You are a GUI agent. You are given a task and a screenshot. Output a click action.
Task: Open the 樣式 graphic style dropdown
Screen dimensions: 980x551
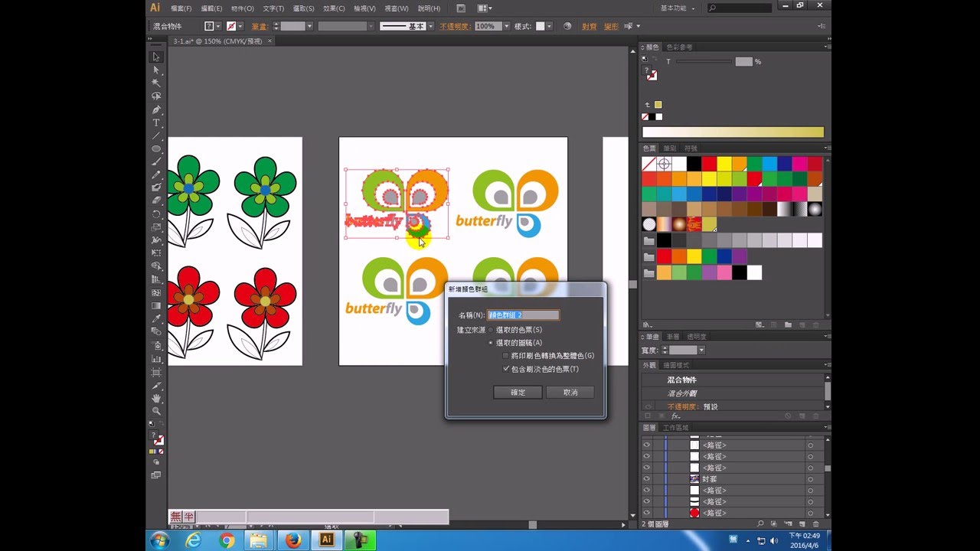click(549, 26)
